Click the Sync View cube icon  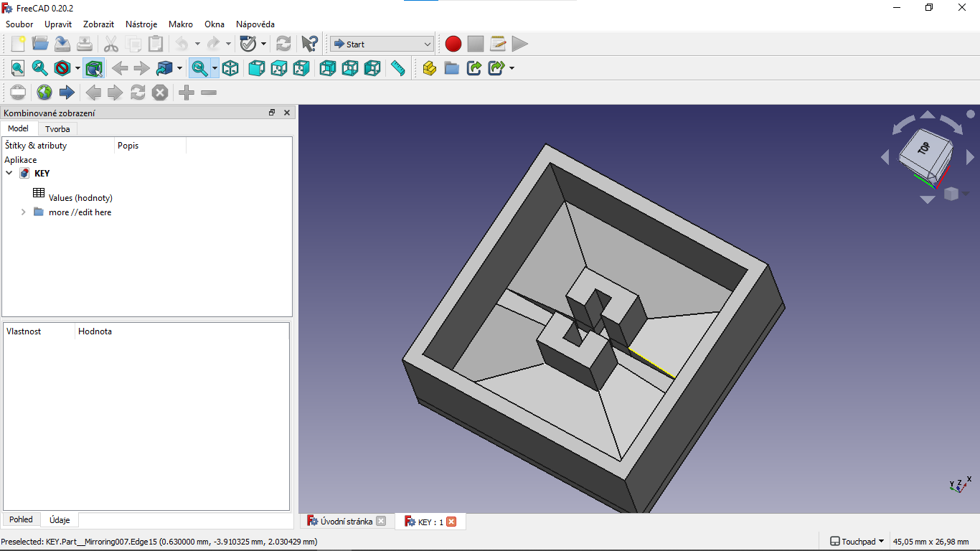[164, 68]
